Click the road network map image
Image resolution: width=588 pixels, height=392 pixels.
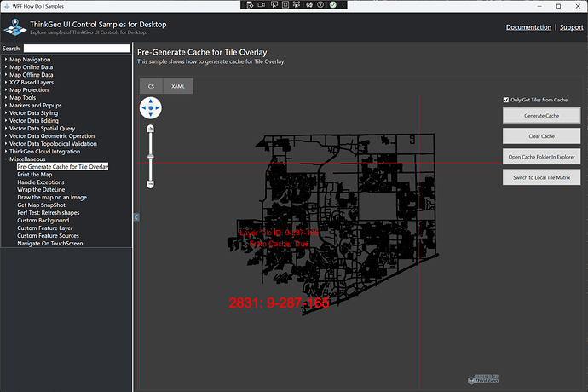click(x=333, y=223)
